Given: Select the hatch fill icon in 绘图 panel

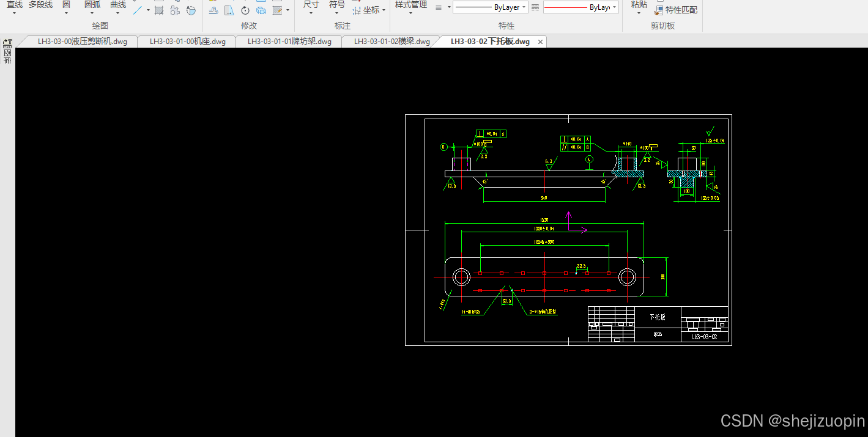Looking at the screenshot, I should (x=159, y=10).
